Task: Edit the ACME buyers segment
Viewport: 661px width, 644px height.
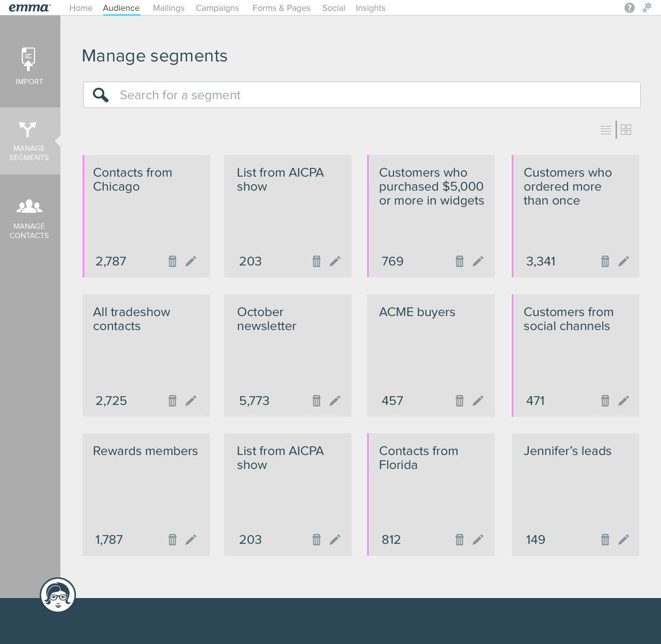Action: pyautogui.click(x=478, y=401)
